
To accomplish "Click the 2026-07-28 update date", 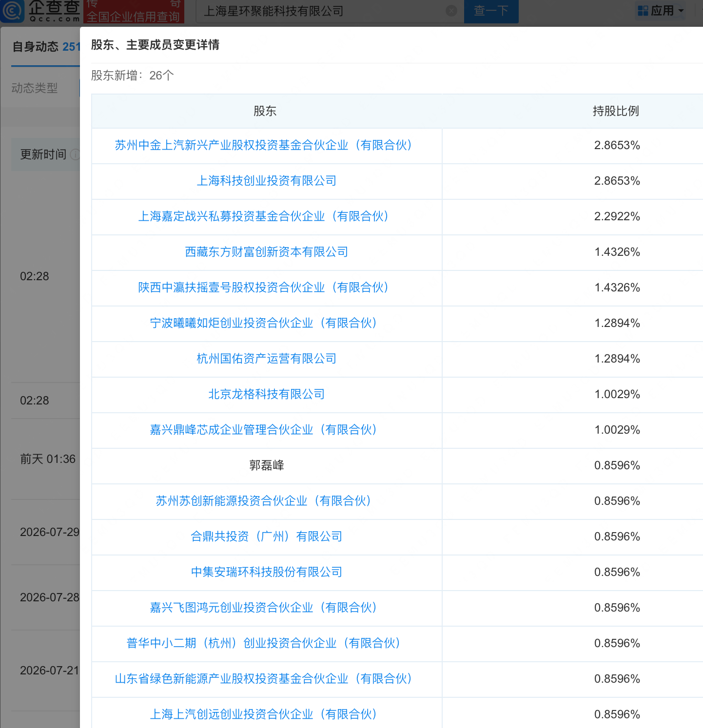I will click(x=50, y=597).
